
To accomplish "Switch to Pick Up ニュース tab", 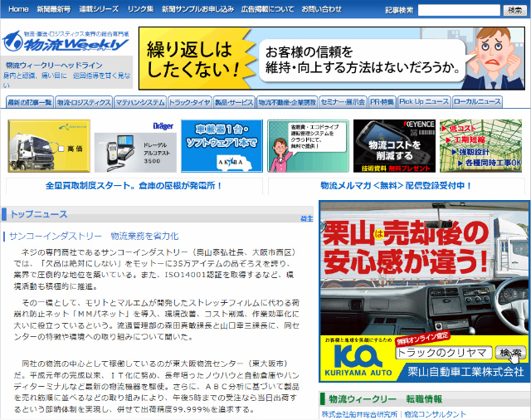I will 424,102.
